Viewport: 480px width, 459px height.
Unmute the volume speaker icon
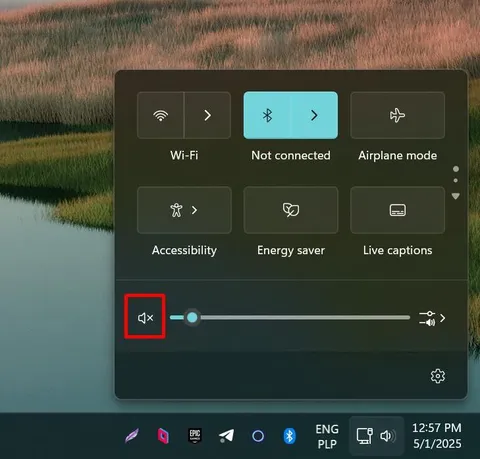[145, 318]
